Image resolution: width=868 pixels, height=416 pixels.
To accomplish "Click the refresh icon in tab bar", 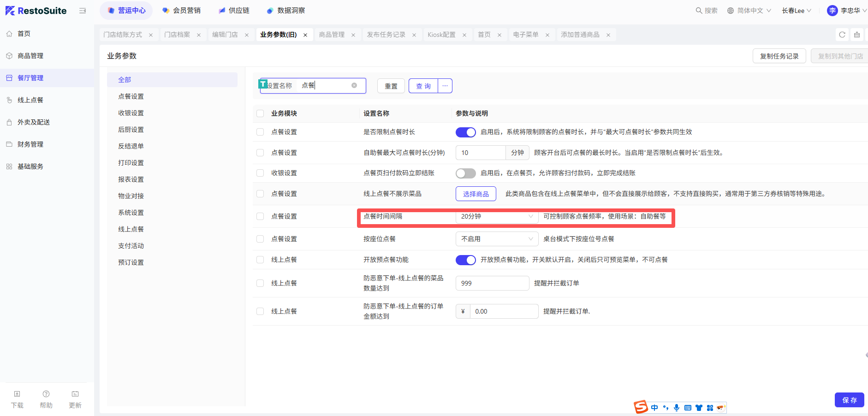I will 842,35.
